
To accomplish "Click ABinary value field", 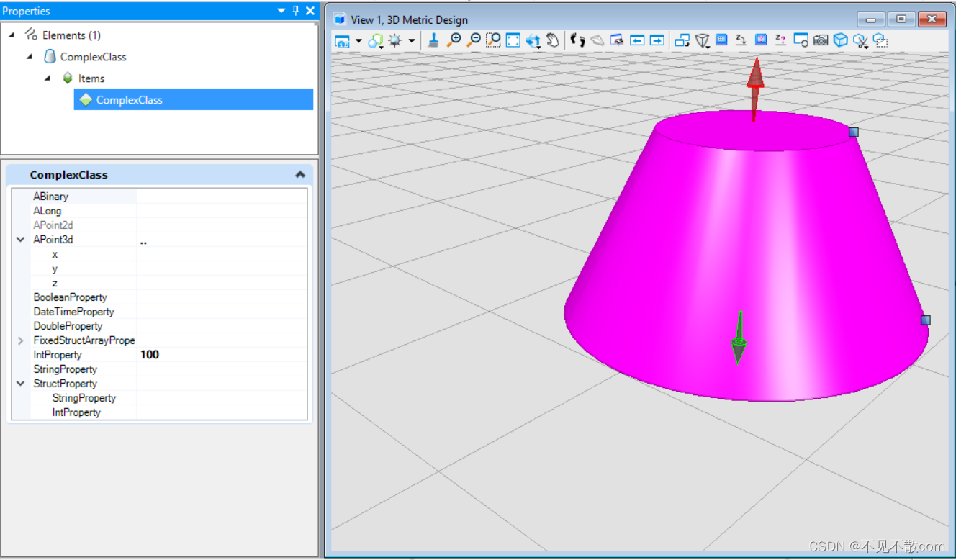I will pyautogui.click(x=222, y=197).
